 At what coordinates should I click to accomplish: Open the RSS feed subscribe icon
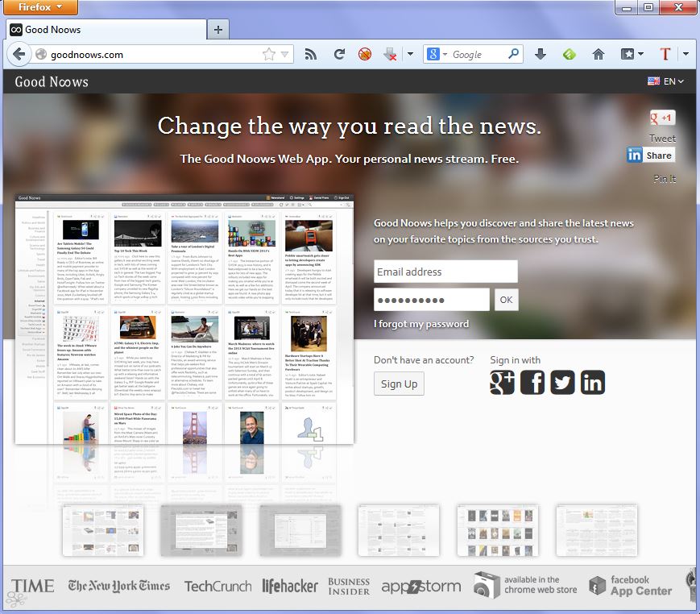[310, 55]
